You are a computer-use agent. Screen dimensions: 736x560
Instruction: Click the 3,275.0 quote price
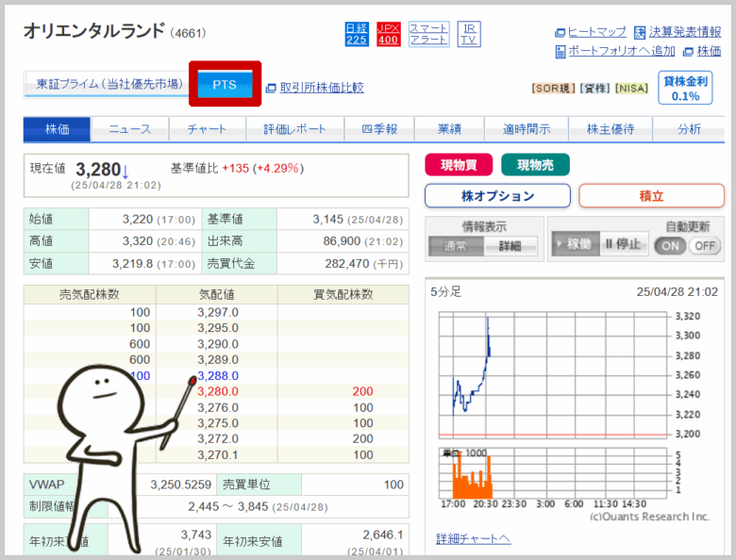pos(218,423)
